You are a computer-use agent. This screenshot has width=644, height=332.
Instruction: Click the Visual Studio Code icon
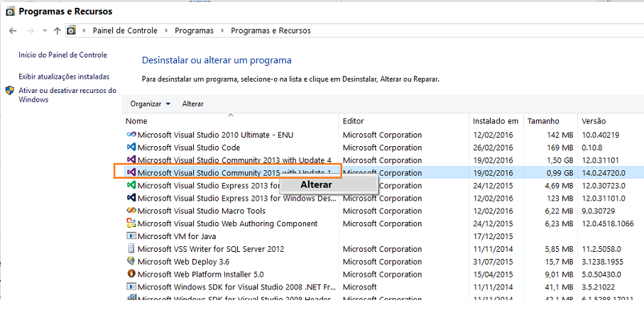(x=131, y=147)
